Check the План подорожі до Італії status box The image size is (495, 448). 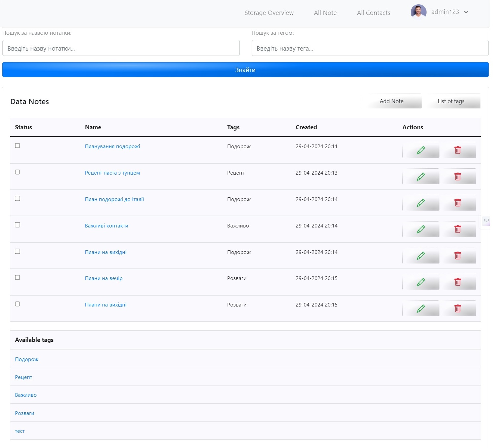(18, 198)
